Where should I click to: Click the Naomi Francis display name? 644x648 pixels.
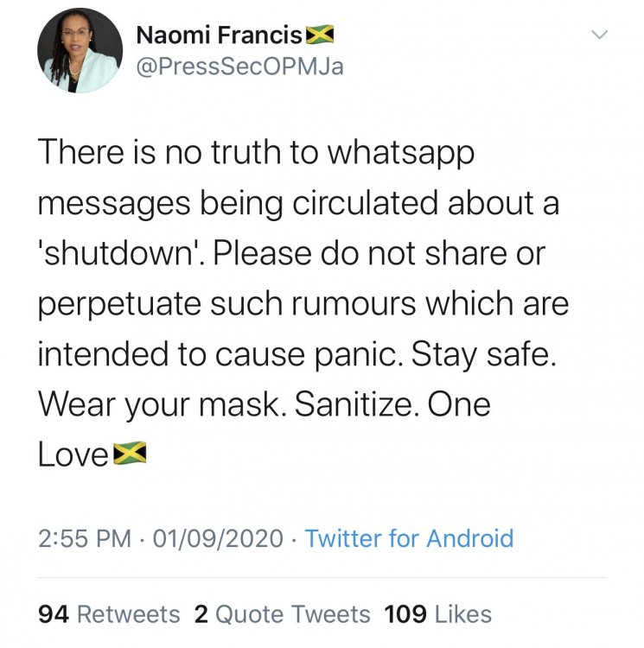[x=220, y=35]
